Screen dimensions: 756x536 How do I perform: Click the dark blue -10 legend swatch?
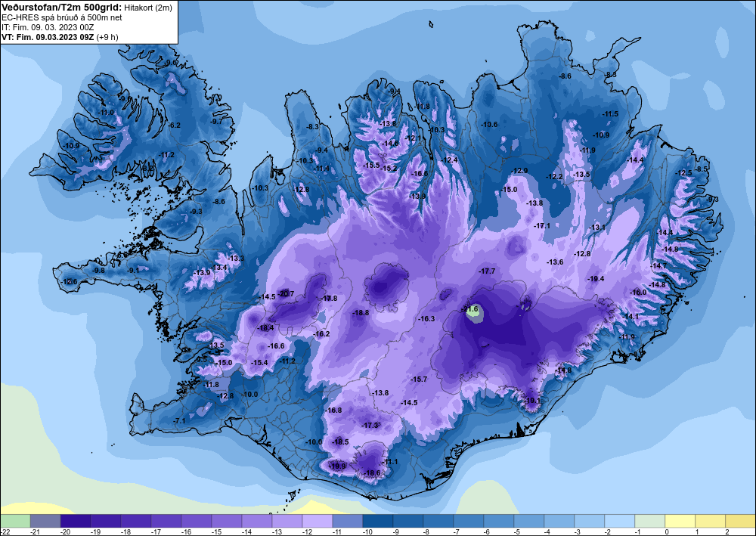click(x=378, y=521)
